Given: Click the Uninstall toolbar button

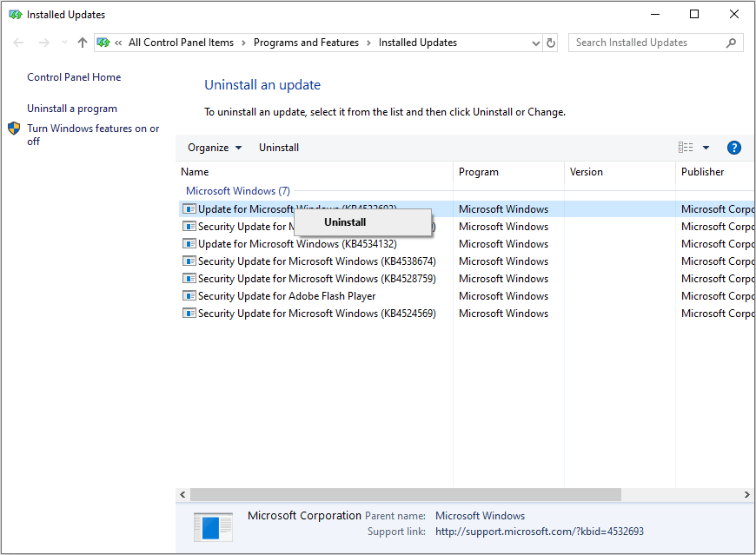Looking at the screenshot, I should pyautogui.click(x=279, y=148).
